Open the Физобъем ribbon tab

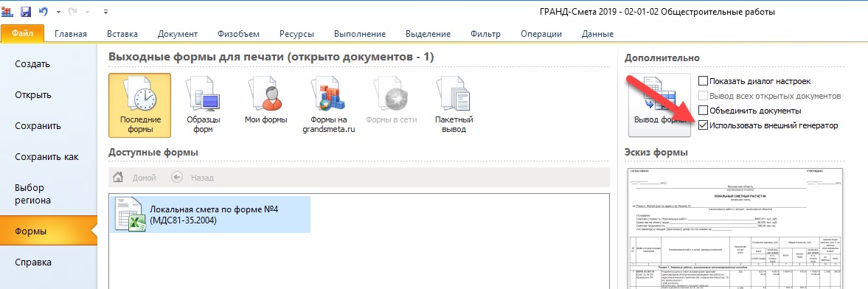238,35
